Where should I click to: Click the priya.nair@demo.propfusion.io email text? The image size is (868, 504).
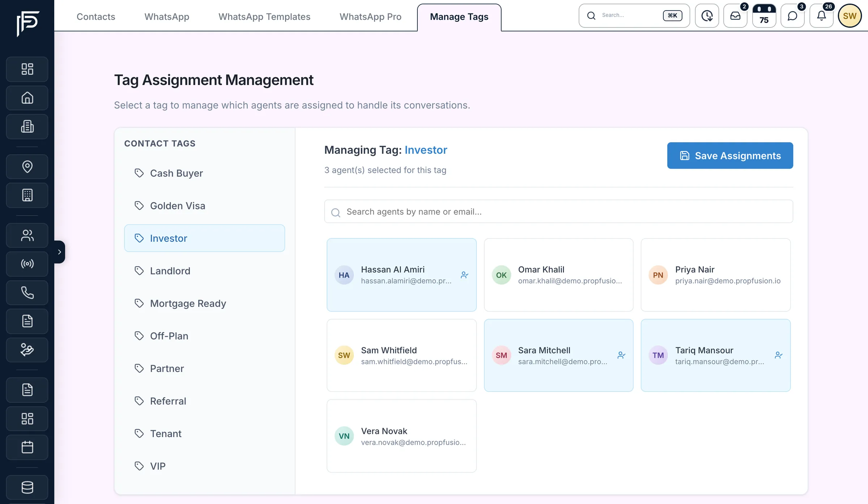728,281
